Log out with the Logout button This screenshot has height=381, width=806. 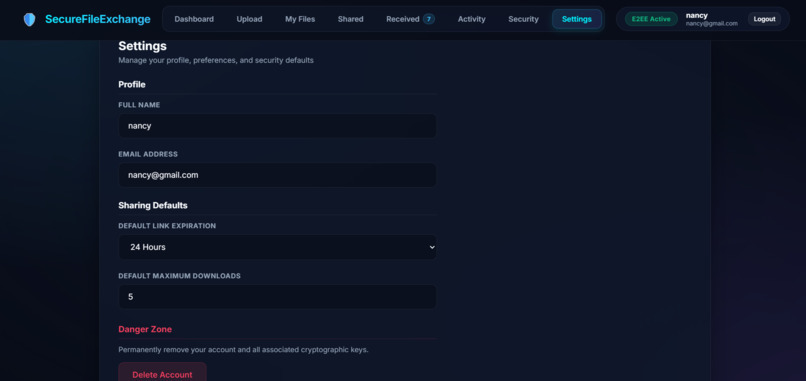click(764, 19)
